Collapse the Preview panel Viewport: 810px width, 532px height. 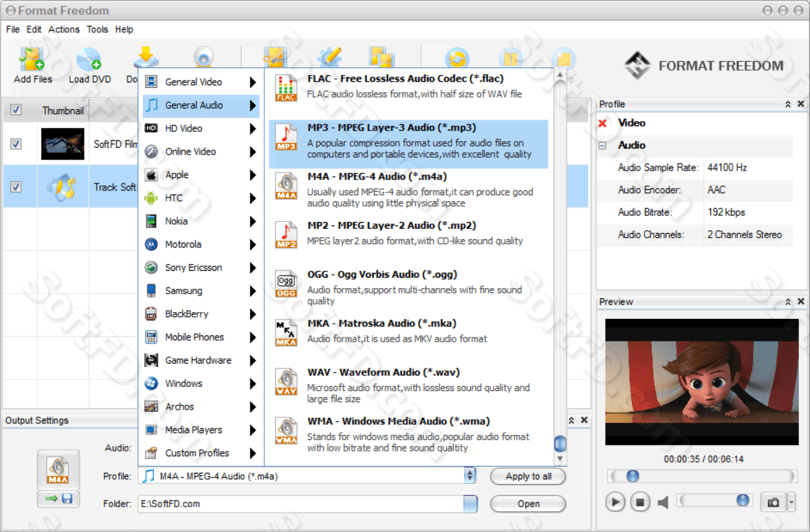click(x=788, y=302)
